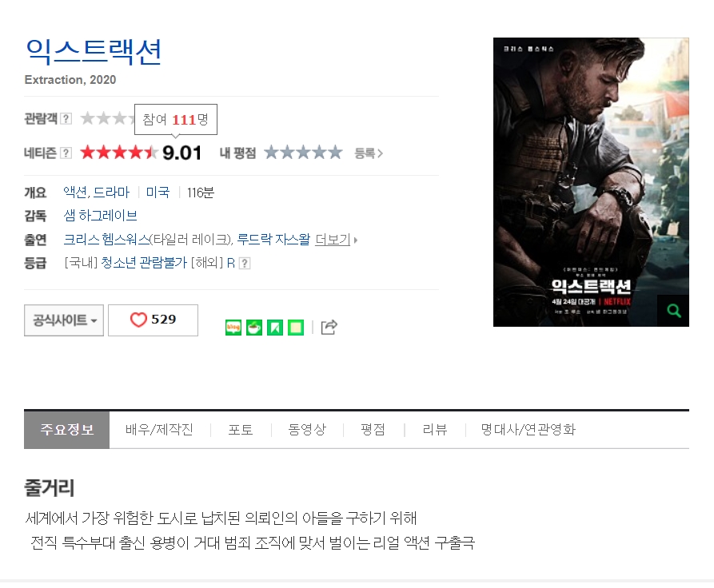
Task: Open director 샘 하그레이브 link
Action: coord(100,215)
